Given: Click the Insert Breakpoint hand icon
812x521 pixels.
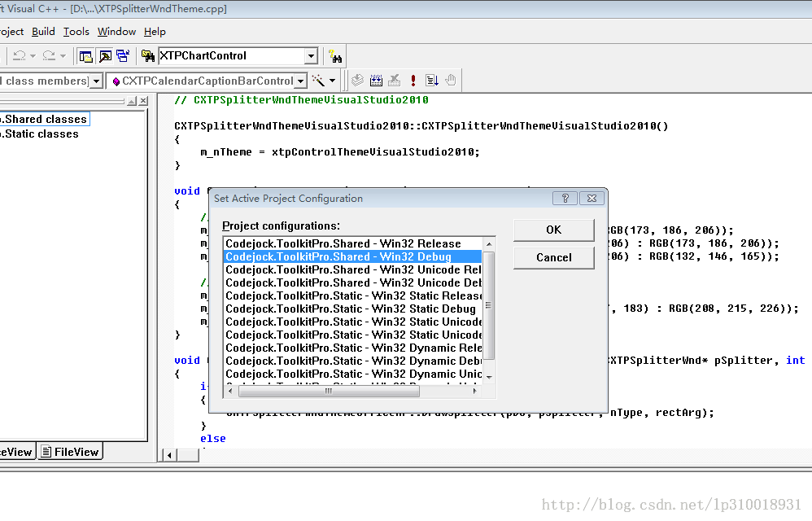Looking at the screenshot, I should (x=451, y=81).
